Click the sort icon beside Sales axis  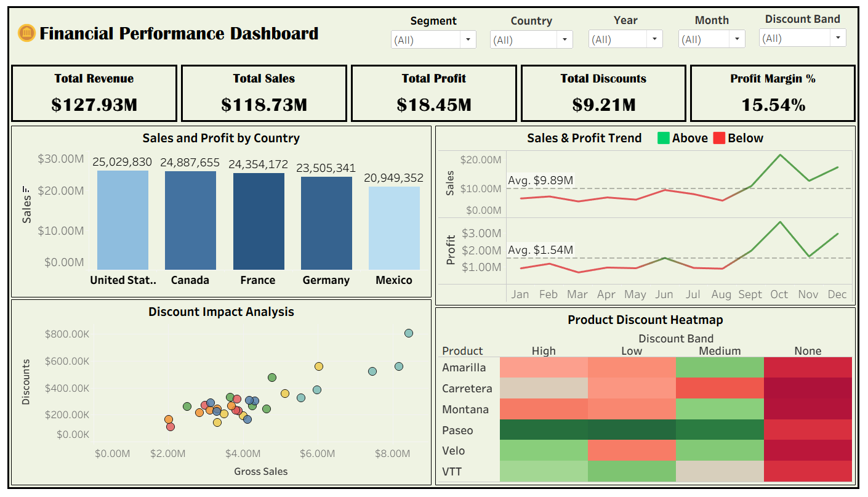click(26, 189)
